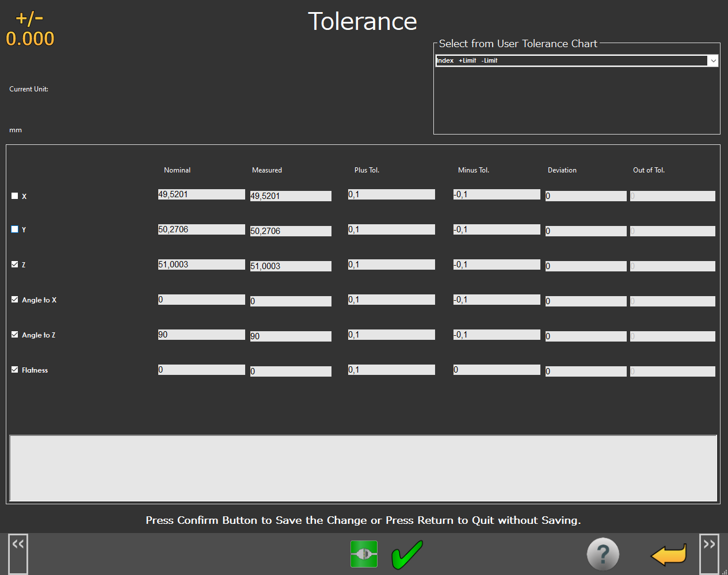
Task: Uncheck the Flatness checkbox
Action: [15, 370]
